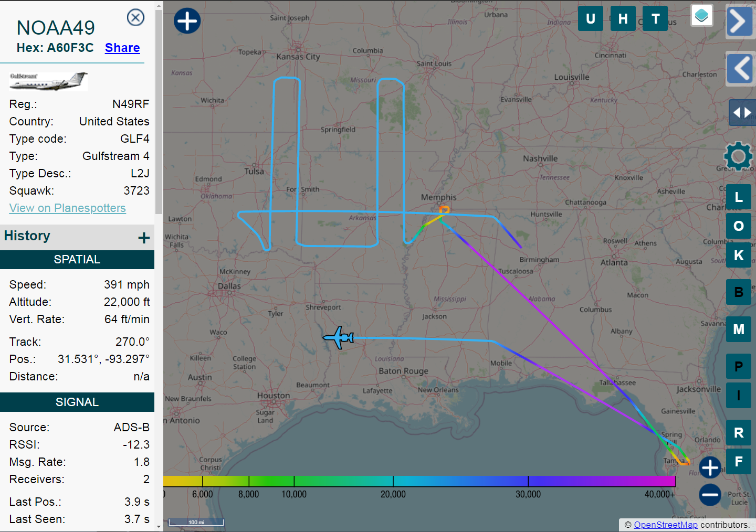Toggle the P map option button
The height and width of the screenshot is (532, 756).
[x=739, y=367]
